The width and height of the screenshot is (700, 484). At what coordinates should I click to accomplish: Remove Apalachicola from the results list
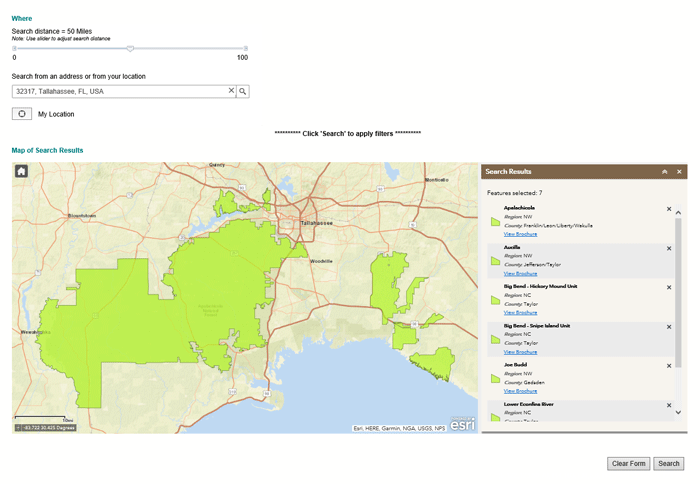tap(669, 209)
